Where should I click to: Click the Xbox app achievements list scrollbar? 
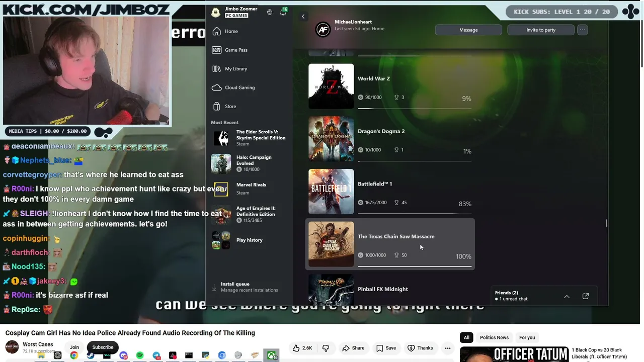click(x=606, y=223)
